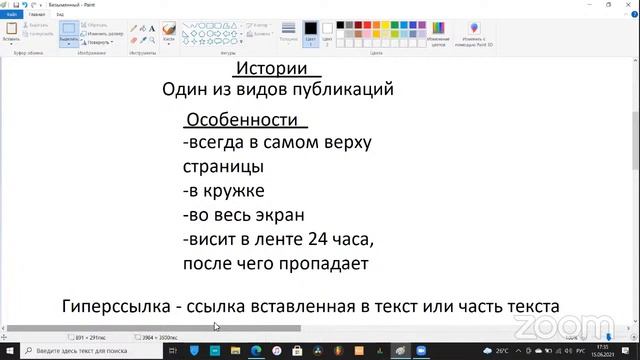Screen dimensions: 640x360
Task: Switch to the View ribbon tab
Action: [x=60, y=14]
